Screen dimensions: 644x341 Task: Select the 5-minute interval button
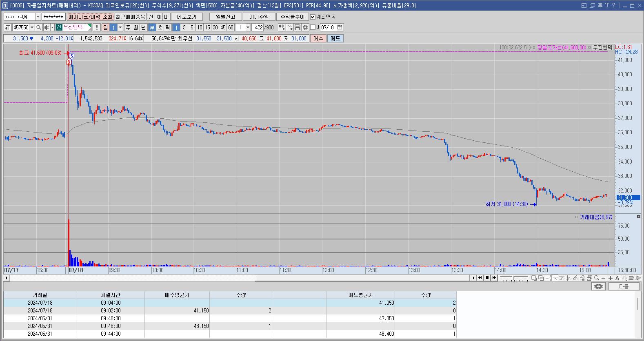point(192,27)
